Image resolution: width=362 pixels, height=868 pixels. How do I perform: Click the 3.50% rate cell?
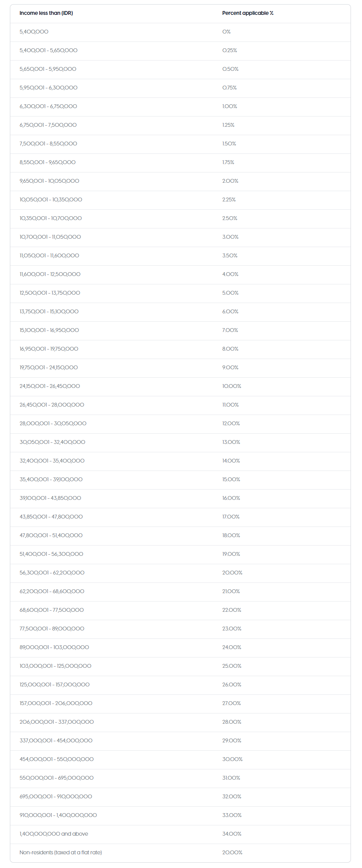point(230,255)
